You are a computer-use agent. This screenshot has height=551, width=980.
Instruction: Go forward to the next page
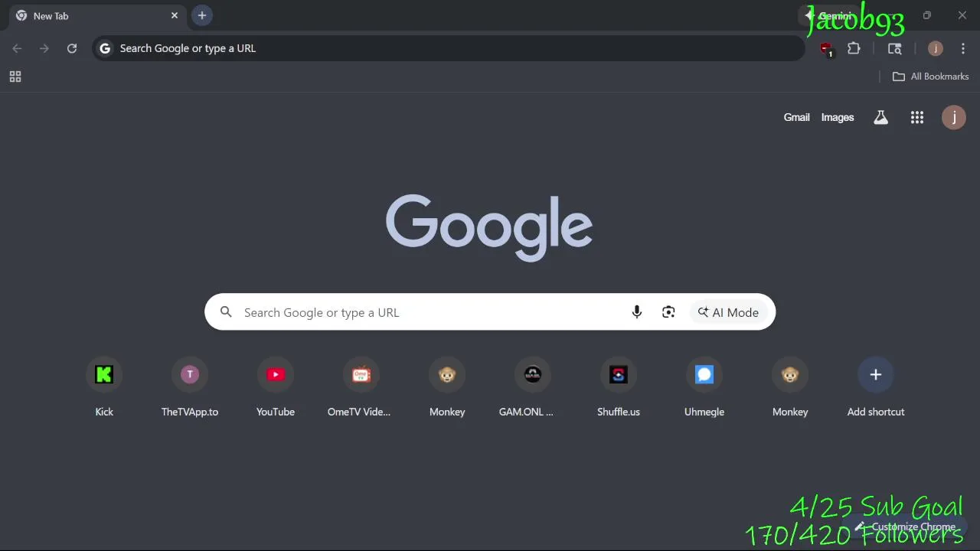click(44, 48)
